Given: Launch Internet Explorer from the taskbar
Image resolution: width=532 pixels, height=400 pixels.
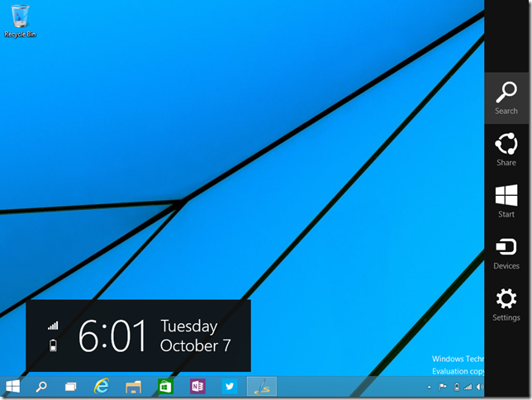Looking at the screenshot, I should tap(102, 387).
